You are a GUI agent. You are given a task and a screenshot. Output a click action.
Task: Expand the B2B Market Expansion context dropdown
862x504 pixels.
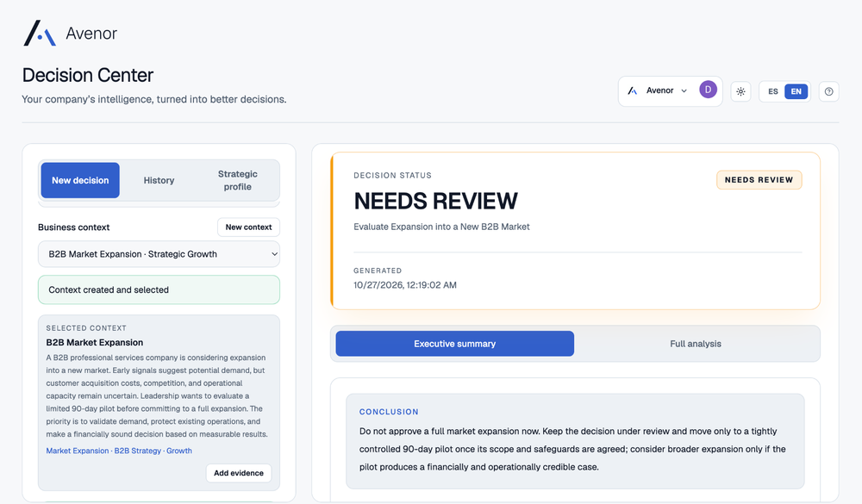coord(159,254)
